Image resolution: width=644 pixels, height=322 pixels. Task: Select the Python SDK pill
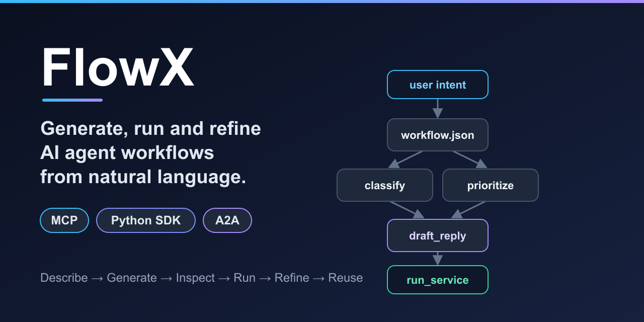point(146,220)
